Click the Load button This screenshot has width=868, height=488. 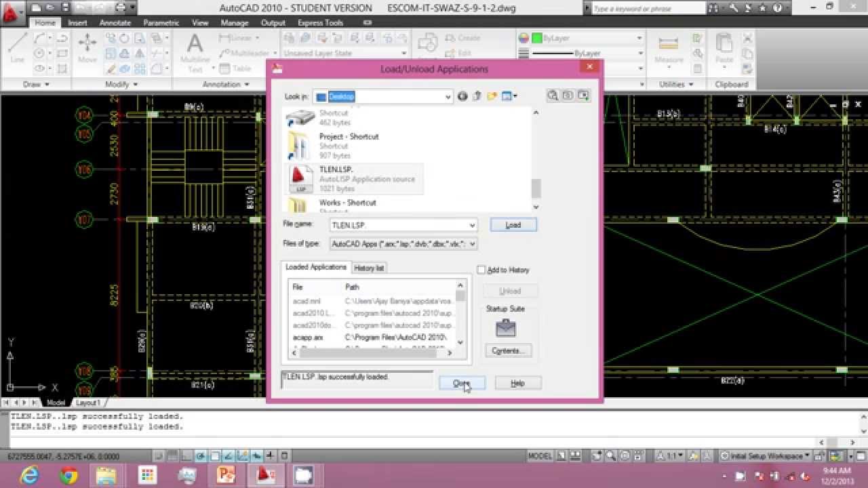coord(513,225)
